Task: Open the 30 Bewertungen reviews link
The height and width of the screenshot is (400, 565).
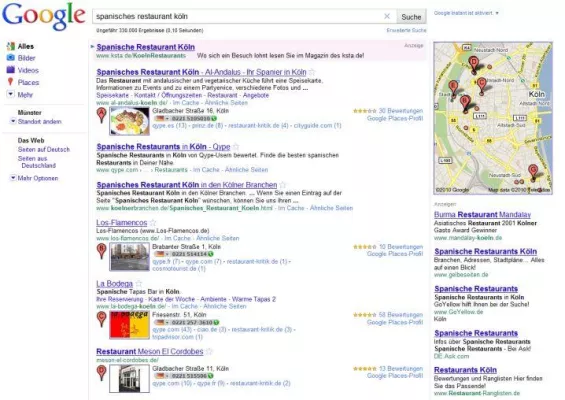Action: [401, 111]
